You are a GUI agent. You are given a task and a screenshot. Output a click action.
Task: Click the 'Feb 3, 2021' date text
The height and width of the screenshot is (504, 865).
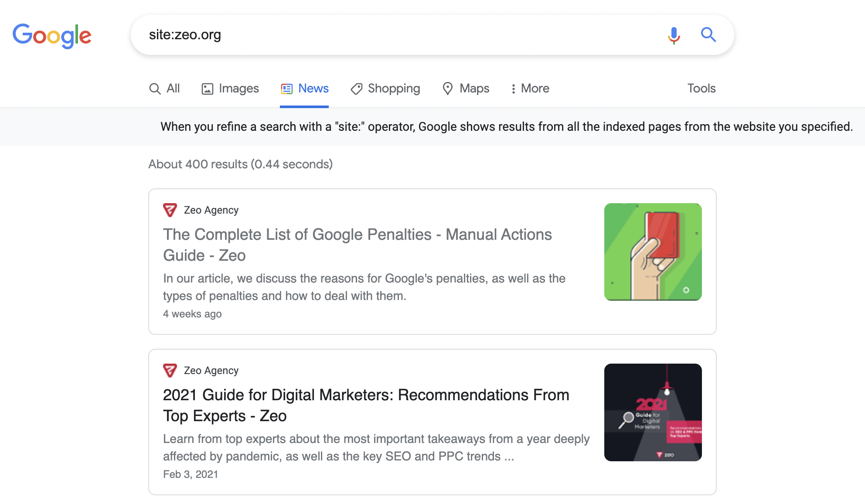pyautogui.click(x=191, y=474)
